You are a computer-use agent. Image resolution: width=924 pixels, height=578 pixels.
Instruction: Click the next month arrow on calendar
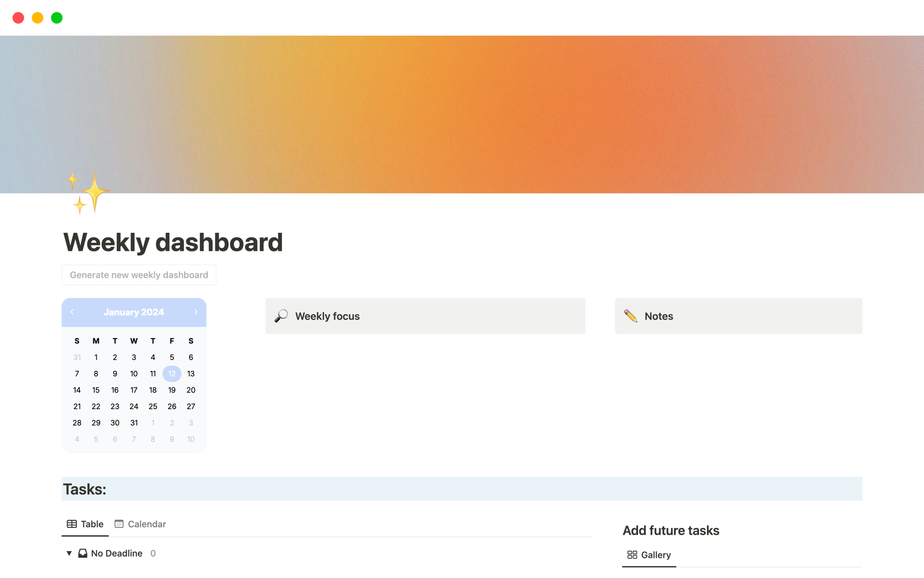(195, 312)
